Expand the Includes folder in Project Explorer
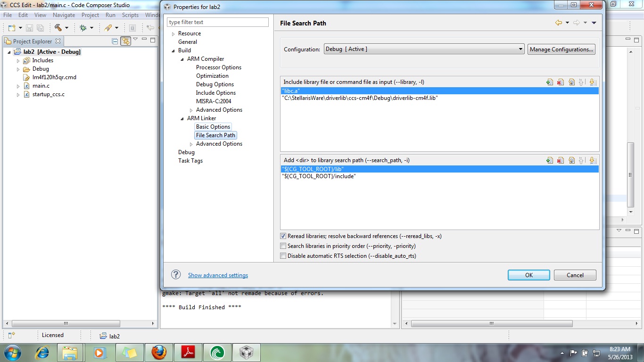Image resolution: width=644 pixels, height=362 pixels. click(x=18, y=61)
